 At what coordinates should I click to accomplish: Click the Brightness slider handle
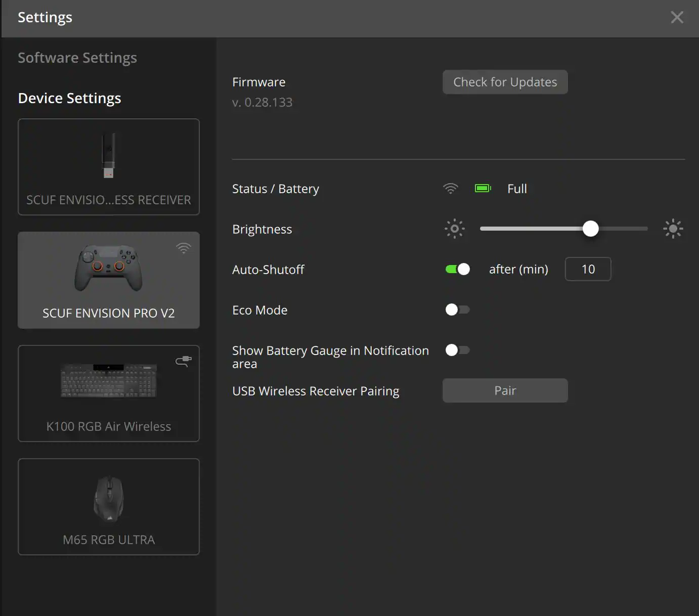(x=590, y=229)
